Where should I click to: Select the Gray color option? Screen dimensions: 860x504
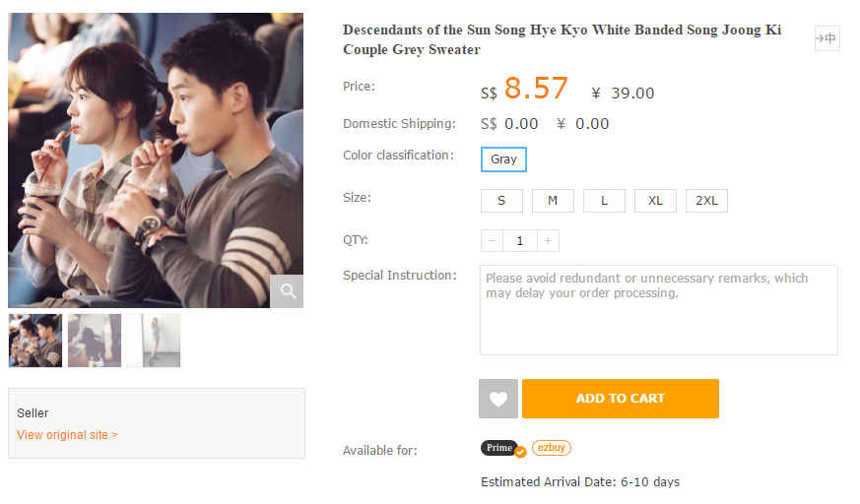pos(503,159)
